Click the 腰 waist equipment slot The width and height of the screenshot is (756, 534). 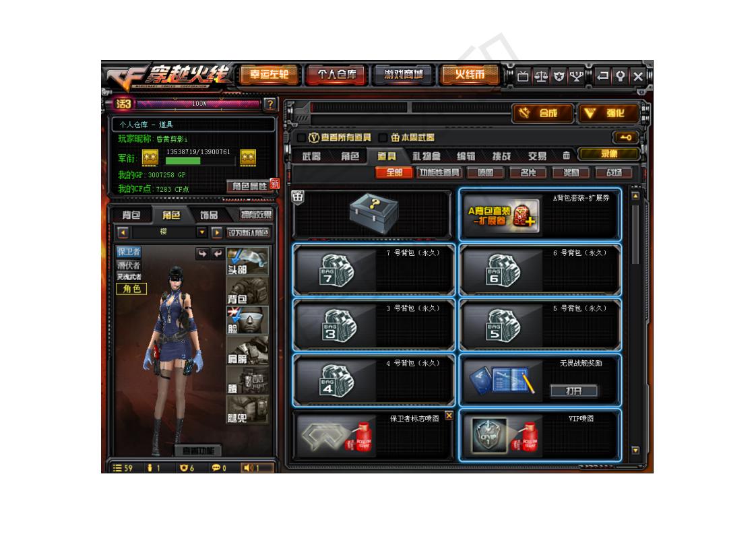[247, 380]
